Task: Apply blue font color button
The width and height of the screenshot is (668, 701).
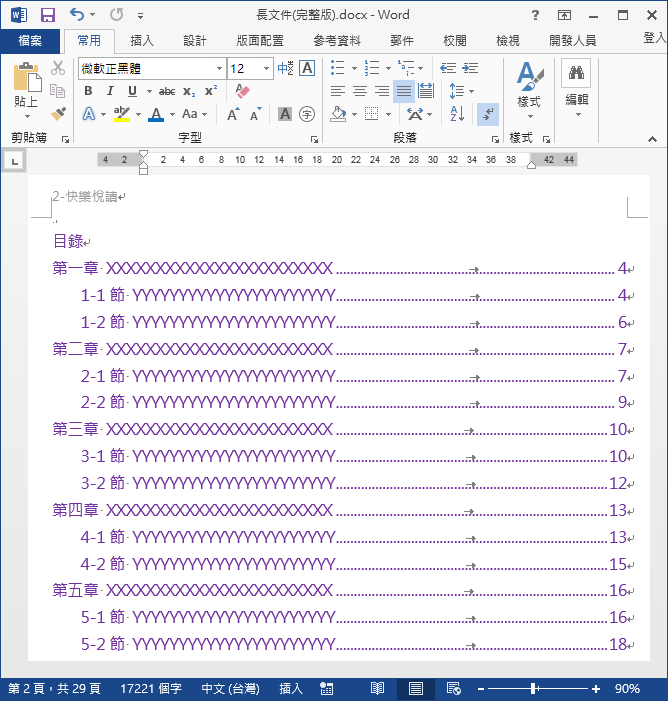Action: (x=156, y=114)
